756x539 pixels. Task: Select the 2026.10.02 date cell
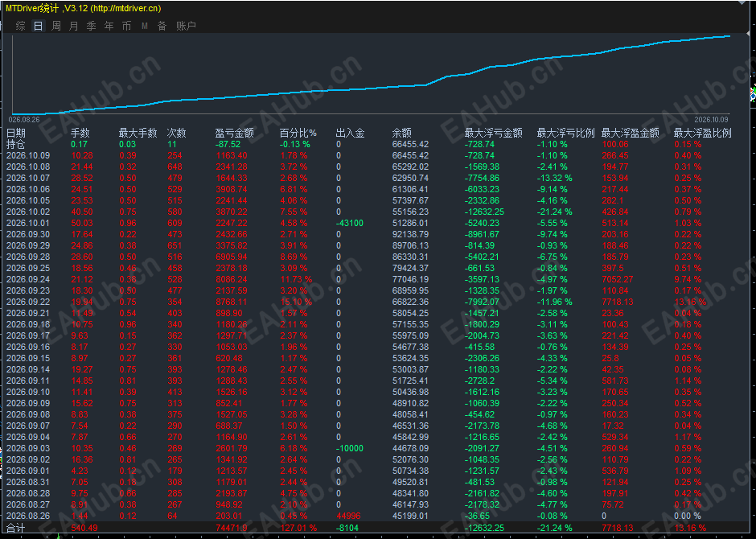(28, 212)
